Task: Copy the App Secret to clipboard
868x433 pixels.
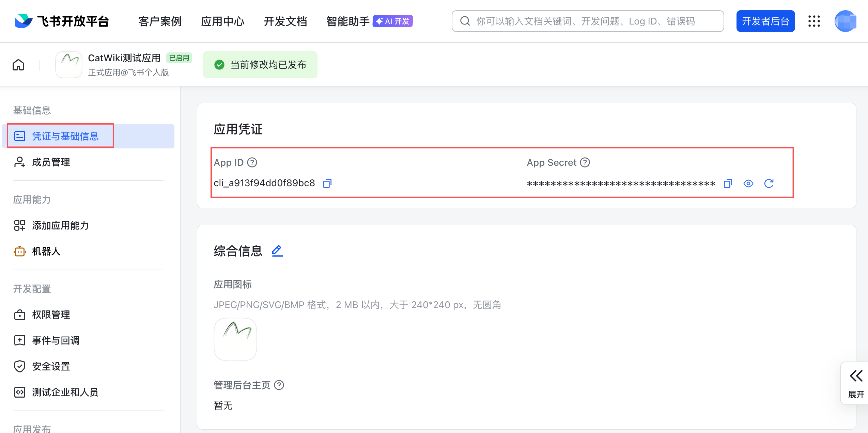Action: (x=728, y=183)
